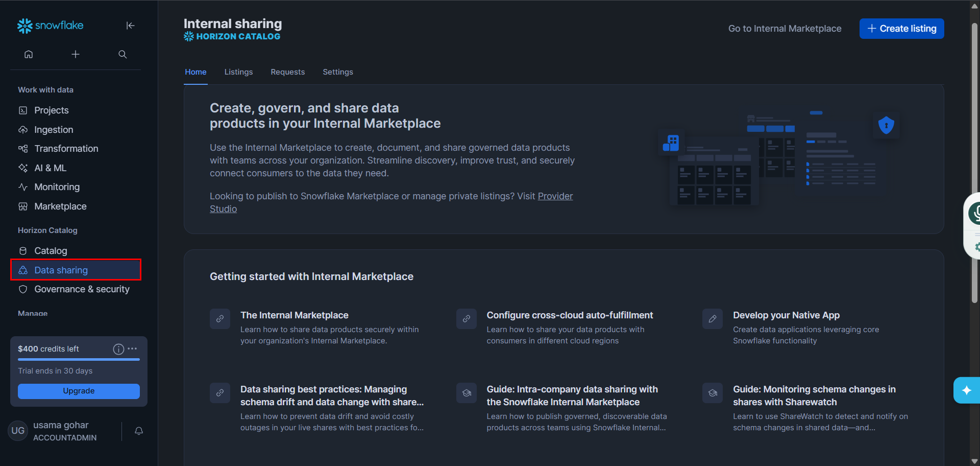Click the Catalog database icon

[x=23, y=251]
